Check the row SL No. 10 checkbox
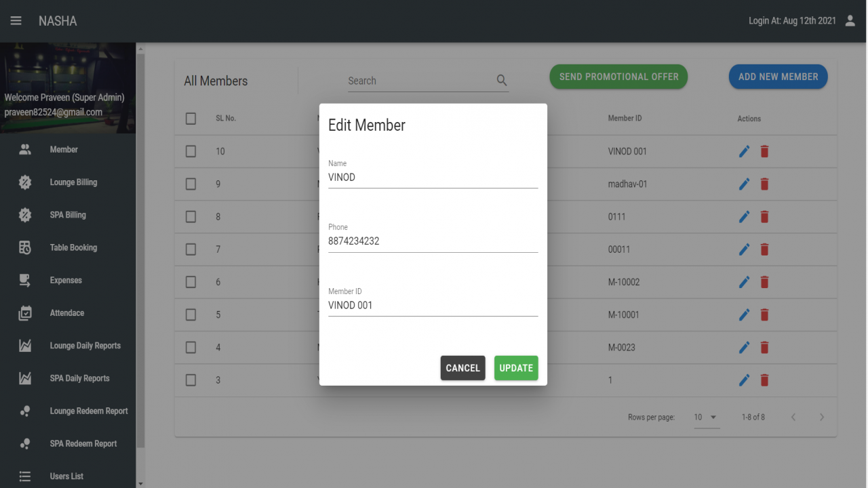The width and height of the screenshot is (868, 488). coord(191,151)
